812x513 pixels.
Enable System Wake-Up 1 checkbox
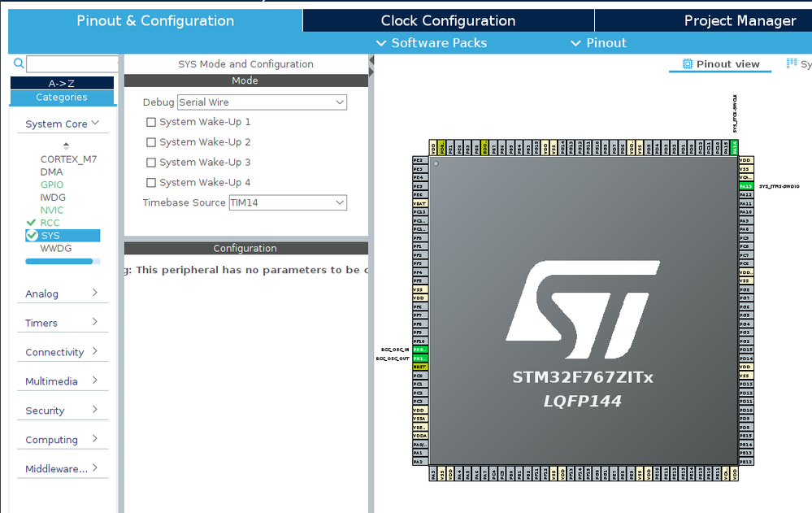pos(151,122)
